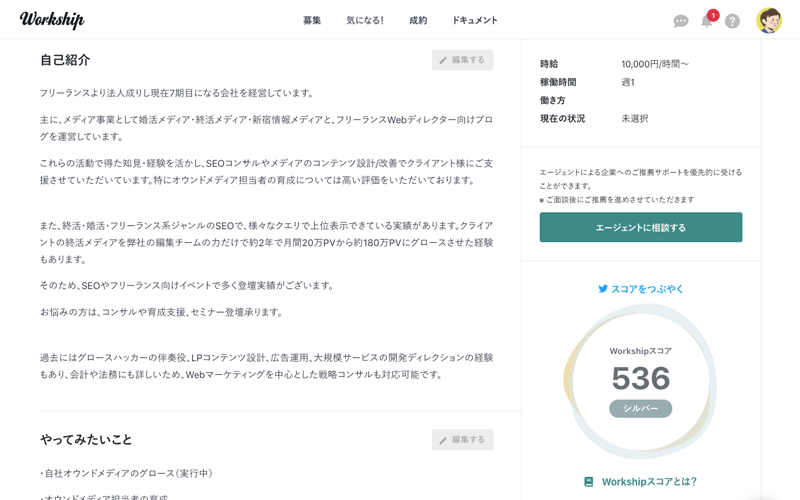Open the Workshipスコアとは? link
The width and height of the screenshot is (800, 500).
coord(649,482)
